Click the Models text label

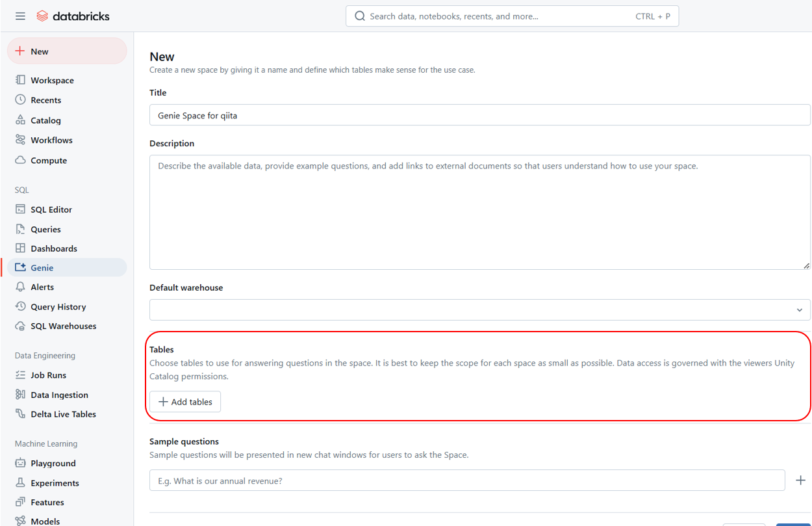point(45,521)
